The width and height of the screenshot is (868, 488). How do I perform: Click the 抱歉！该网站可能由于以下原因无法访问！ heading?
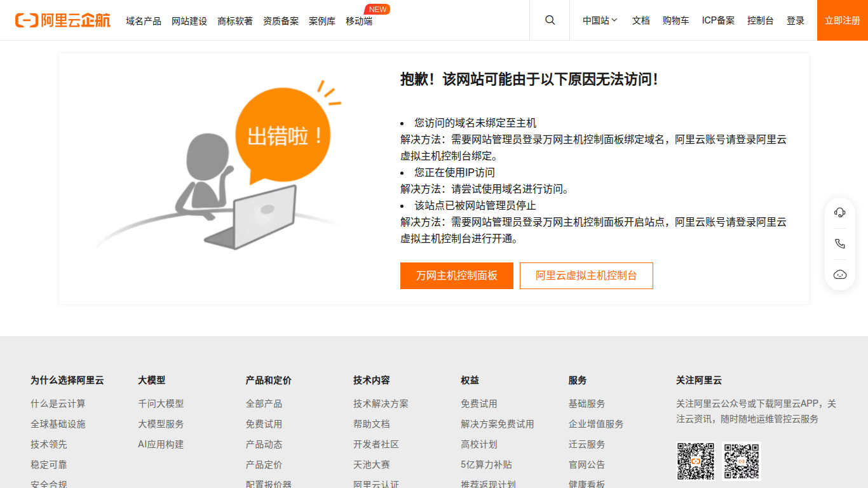coord(529,79)
